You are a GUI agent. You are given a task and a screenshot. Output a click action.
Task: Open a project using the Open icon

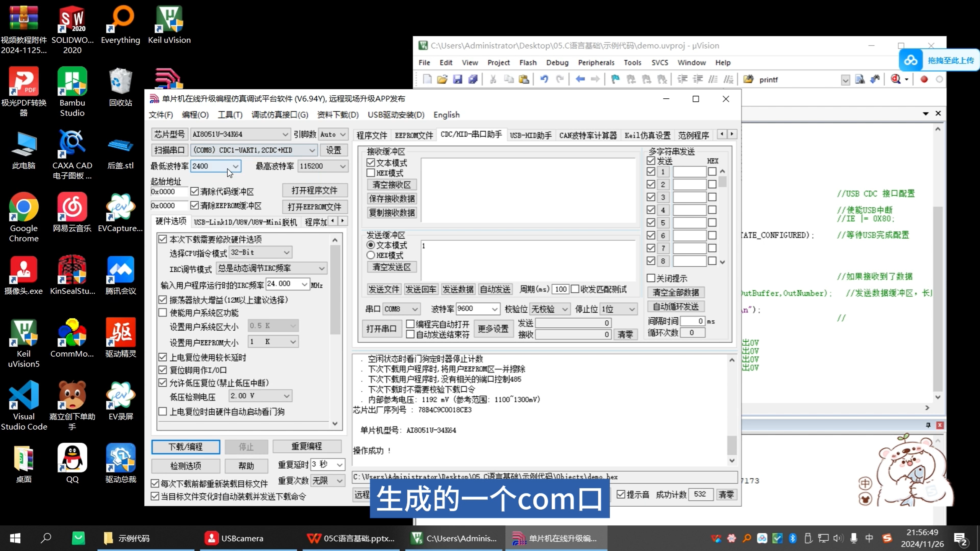(x=442, y=79)
